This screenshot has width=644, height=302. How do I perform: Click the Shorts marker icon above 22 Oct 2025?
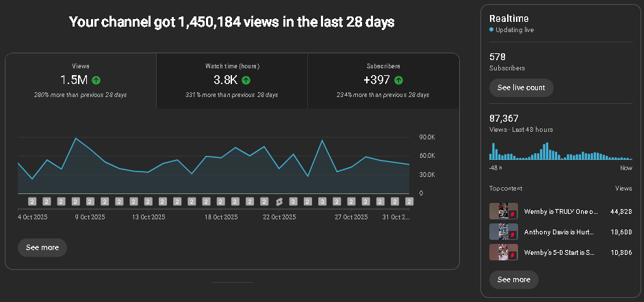pos(279,202)
